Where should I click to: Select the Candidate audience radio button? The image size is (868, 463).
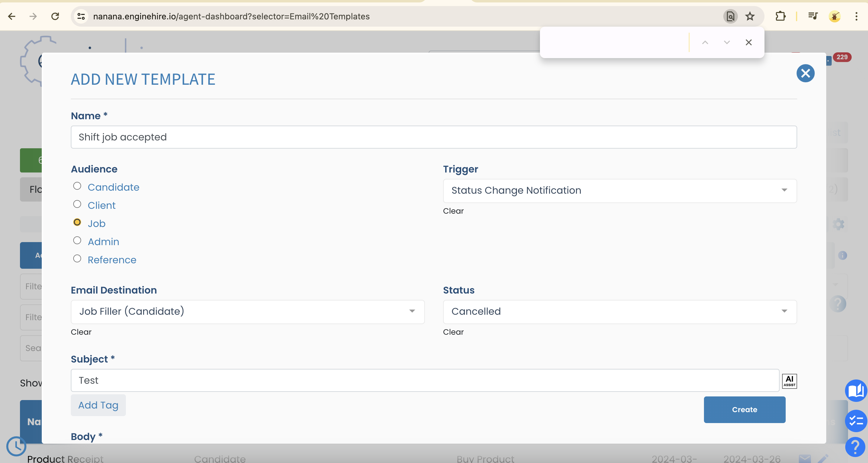[77, 186]
